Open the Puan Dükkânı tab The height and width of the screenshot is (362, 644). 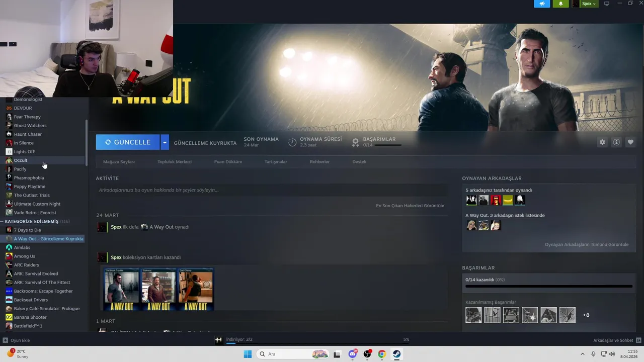(228, 162)
